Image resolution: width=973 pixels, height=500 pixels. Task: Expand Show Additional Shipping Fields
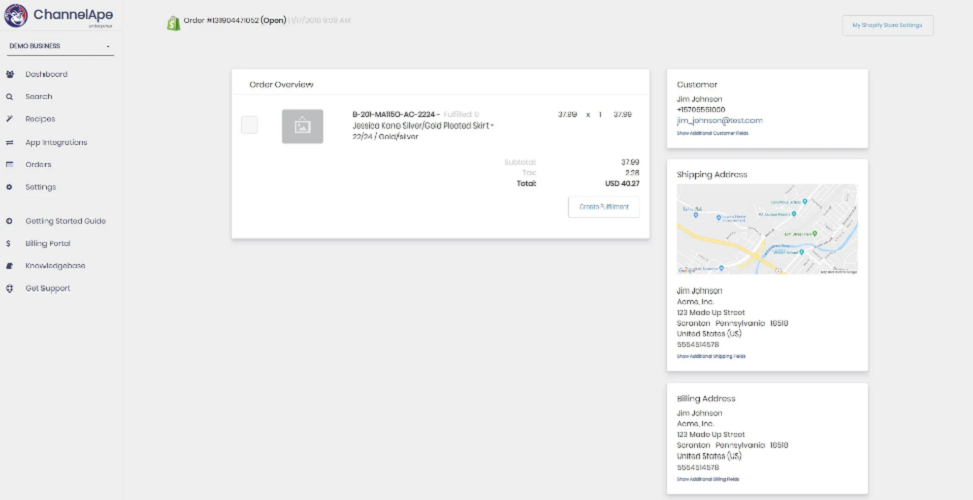711,357
